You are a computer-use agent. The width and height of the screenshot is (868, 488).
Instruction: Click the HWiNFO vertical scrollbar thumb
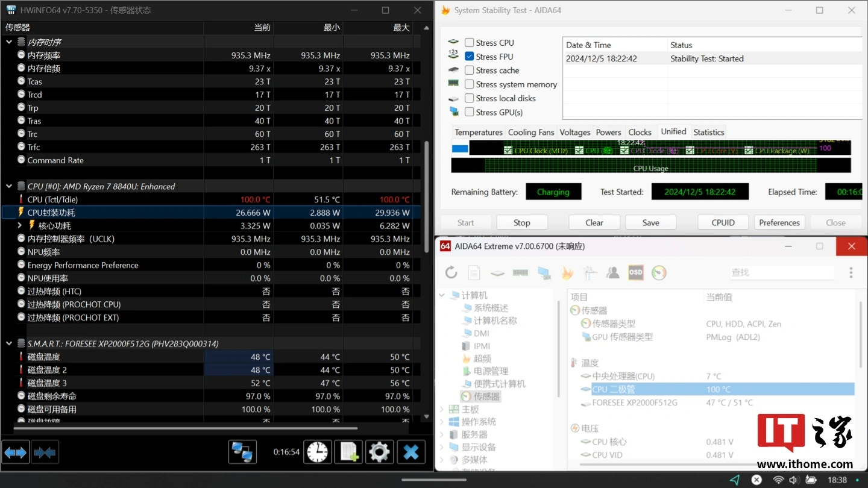(x=427, y=181)
